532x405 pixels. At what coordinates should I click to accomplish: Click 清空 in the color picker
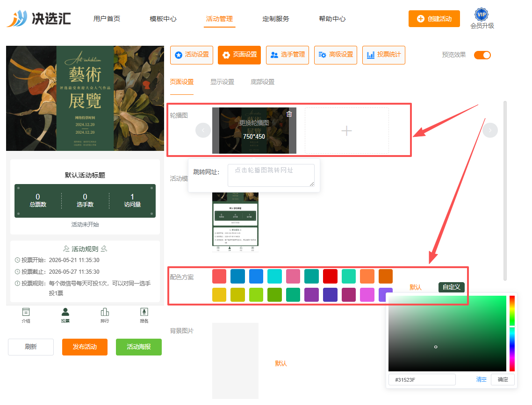pyautogui.click(x=481, y=379)
